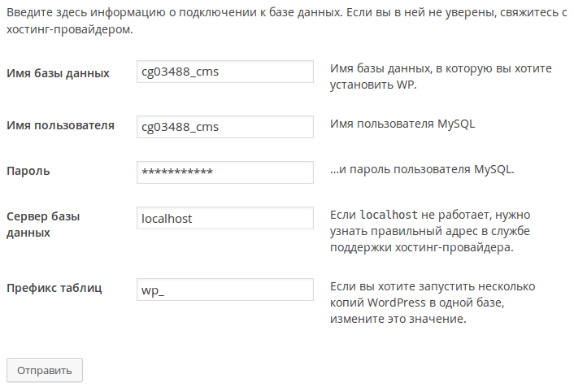Click the "Префикс таблиц" field with wp_
The height and width of the screenshot is (392, 574).
[225, 290]
